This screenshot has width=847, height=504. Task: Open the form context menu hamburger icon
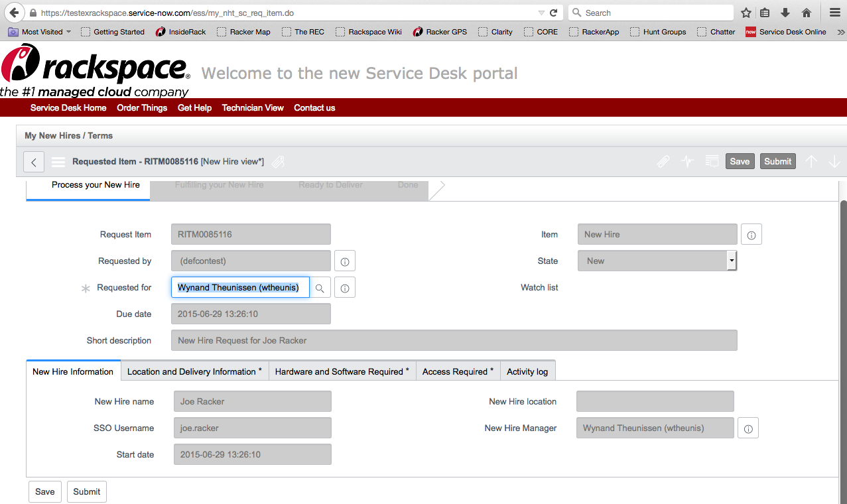point(58,162)
